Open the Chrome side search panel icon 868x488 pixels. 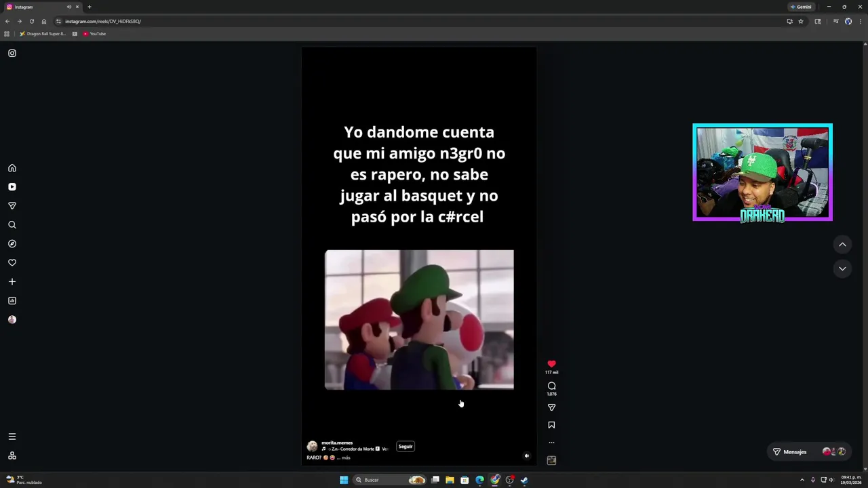(818, 21)
